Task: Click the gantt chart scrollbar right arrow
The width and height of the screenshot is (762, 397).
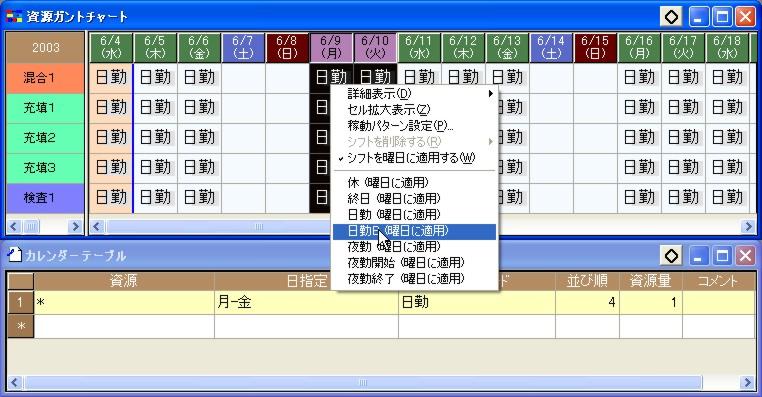Action: 748,226
